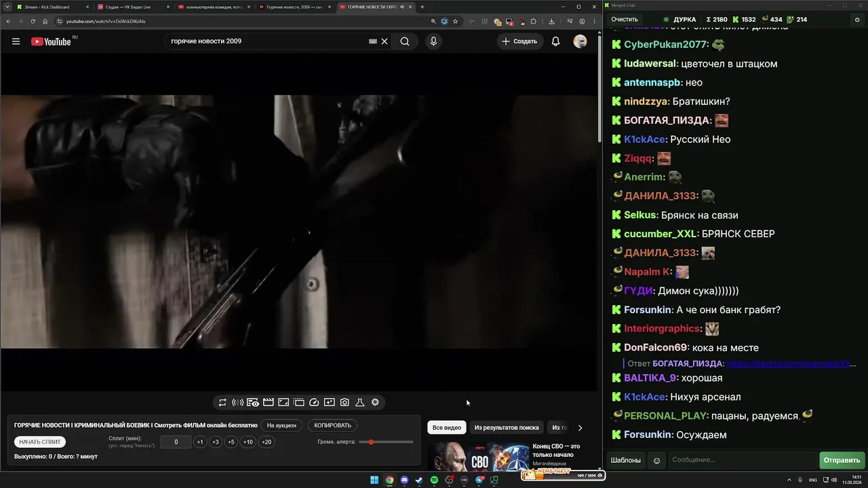Click the broadcast signal icon below video
The height and width of the screenshot is (488, 868).
(x=237, y=403)
